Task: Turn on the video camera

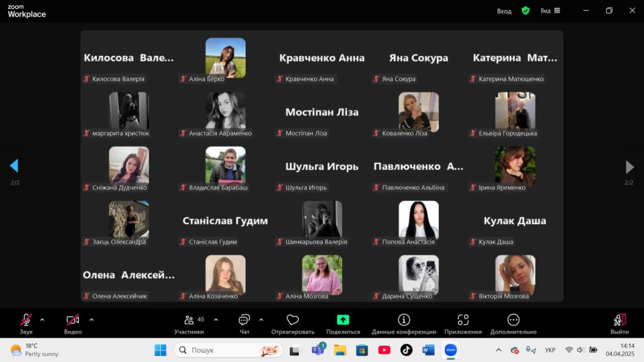Action: coord(72,320)
